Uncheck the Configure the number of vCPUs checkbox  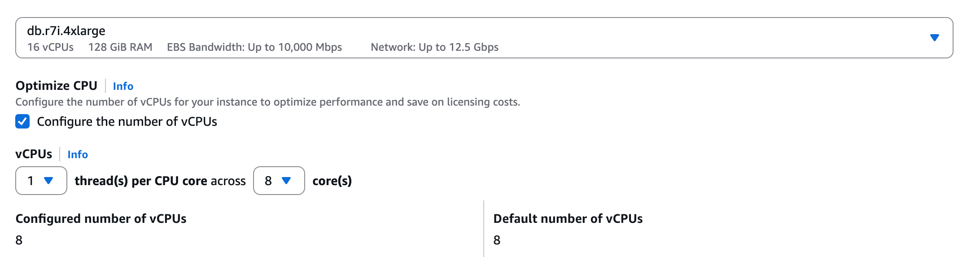[x=22, y=121]
